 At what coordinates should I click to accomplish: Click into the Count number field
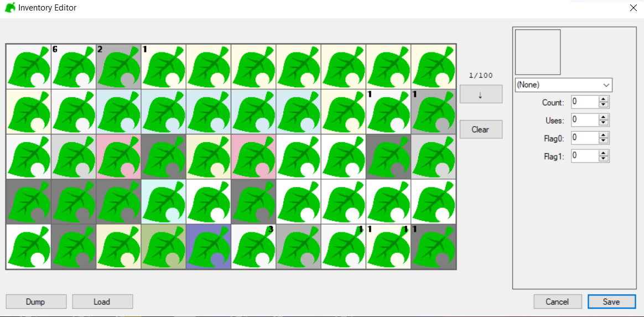[585, 102]
